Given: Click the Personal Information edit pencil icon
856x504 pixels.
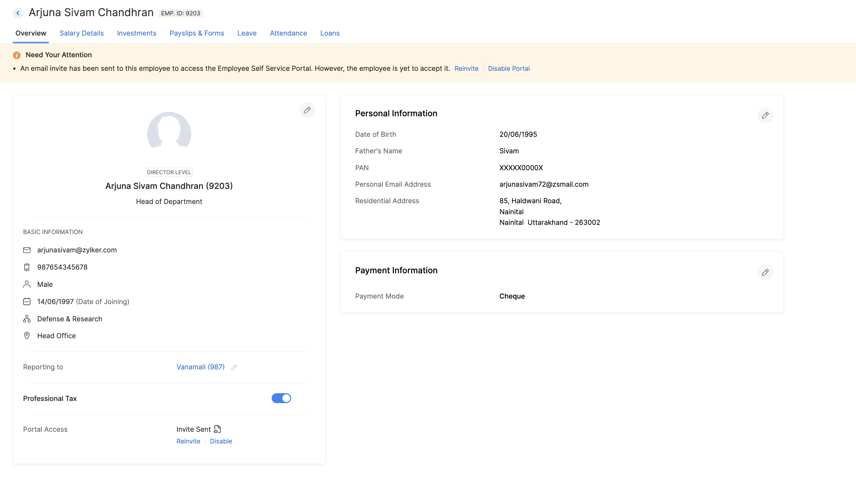Looking at the screenshot, I should (765, 115).
